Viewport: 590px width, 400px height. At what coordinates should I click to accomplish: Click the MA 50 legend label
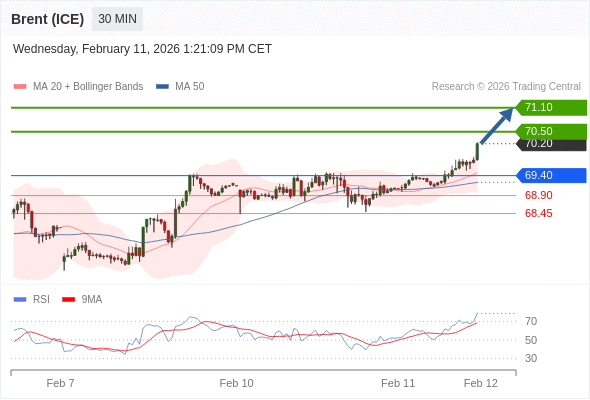pyautogui.click(x=190, y=87)
